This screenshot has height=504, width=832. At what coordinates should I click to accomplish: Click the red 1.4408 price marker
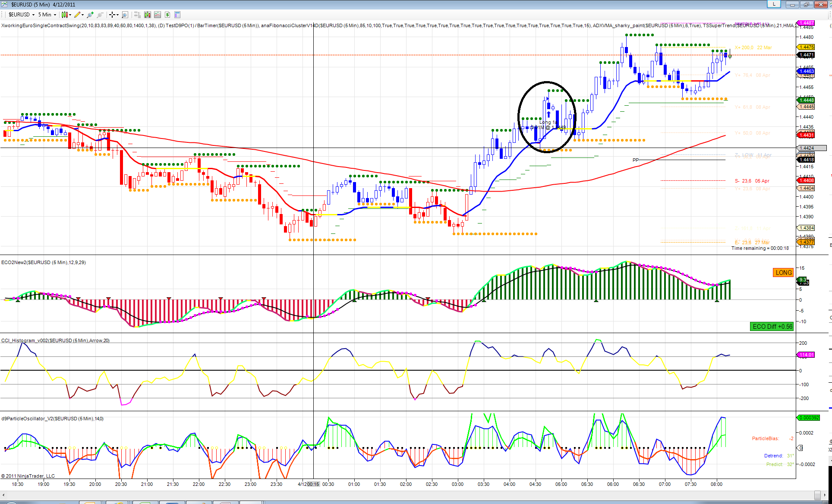(806, 180)
